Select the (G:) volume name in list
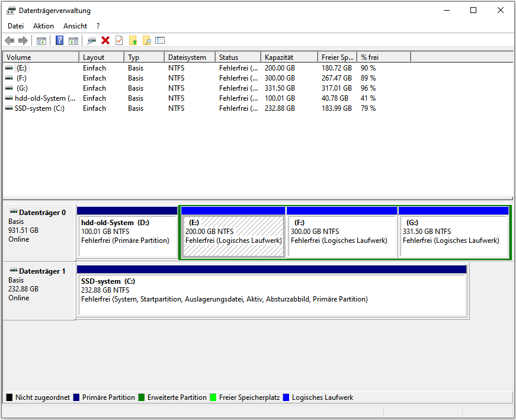Image resolution: width=516 pixels, height=420 pixels. point(22,88)
